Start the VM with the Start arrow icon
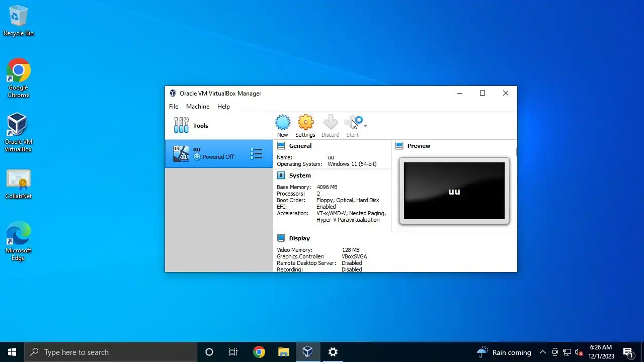This screenshot has width=644, height=362. pyautogui.click(x=353, y=122)
